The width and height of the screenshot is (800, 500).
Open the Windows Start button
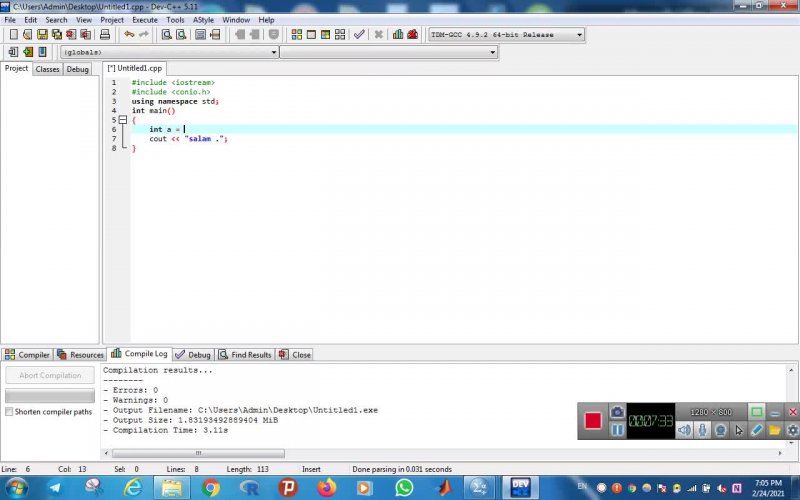coord(17,487)
